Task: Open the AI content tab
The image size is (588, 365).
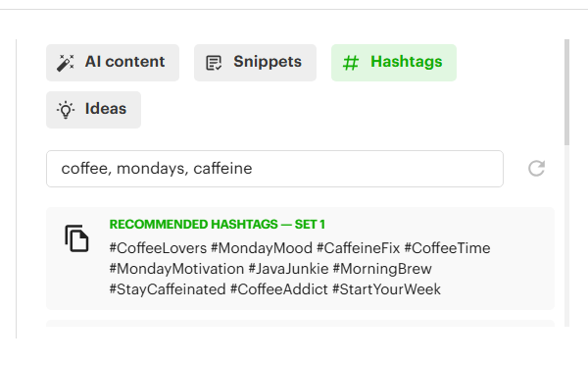Action: [113, 63]
